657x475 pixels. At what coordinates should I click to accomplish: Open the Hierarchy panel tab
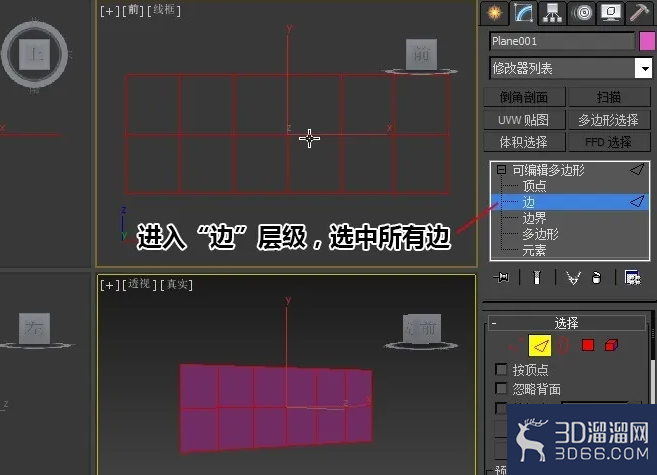pyautogui.click(x=552, y=13)
